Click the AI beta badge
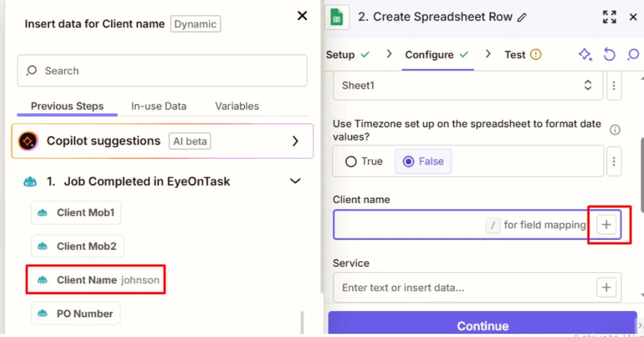This screenshot has height=337, width=644. (190, 141)
